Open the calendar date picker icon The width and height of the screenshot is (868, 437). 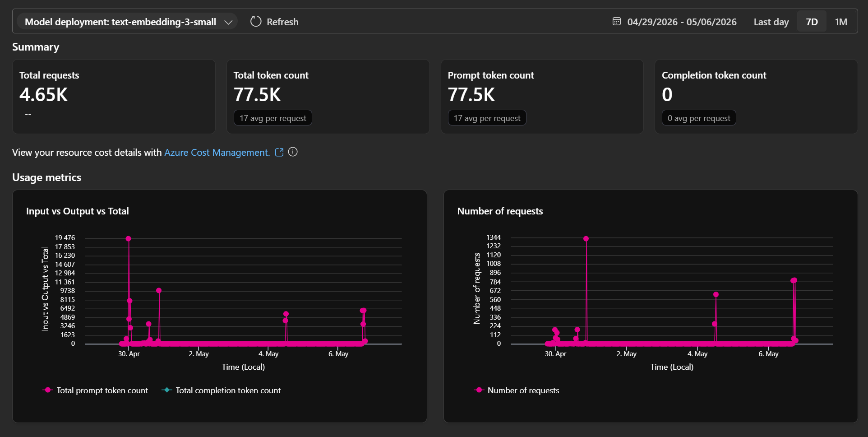(x=616, y=21)
